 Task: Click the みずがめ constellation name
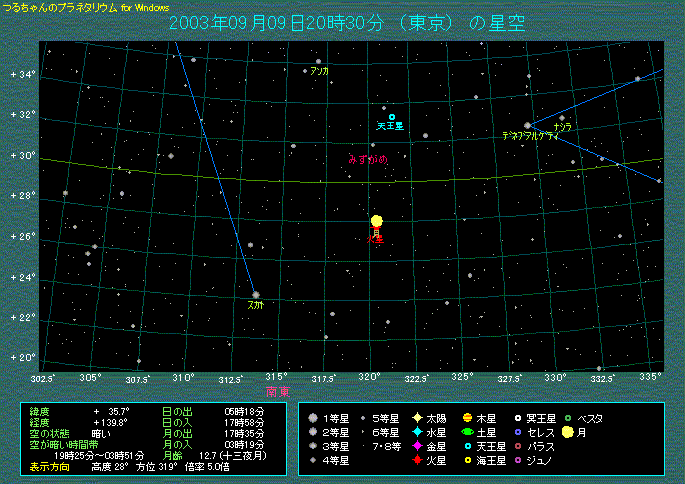coord(367,158)
